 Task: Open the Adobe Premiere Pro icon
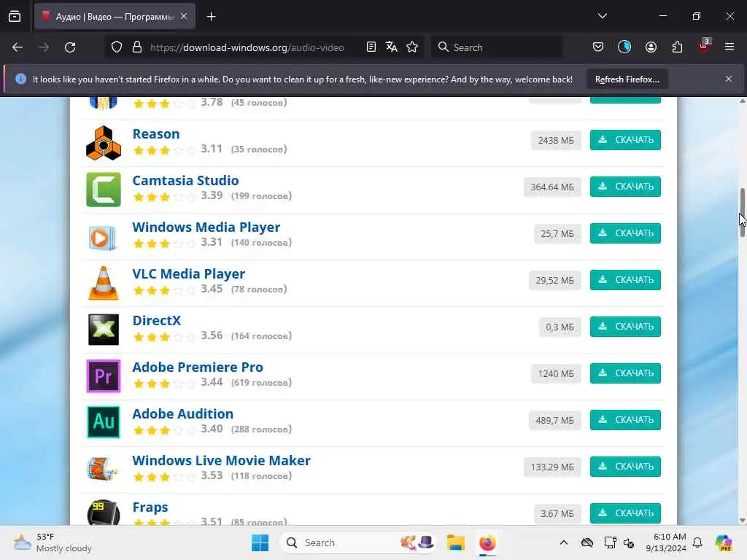click(104, 376)
